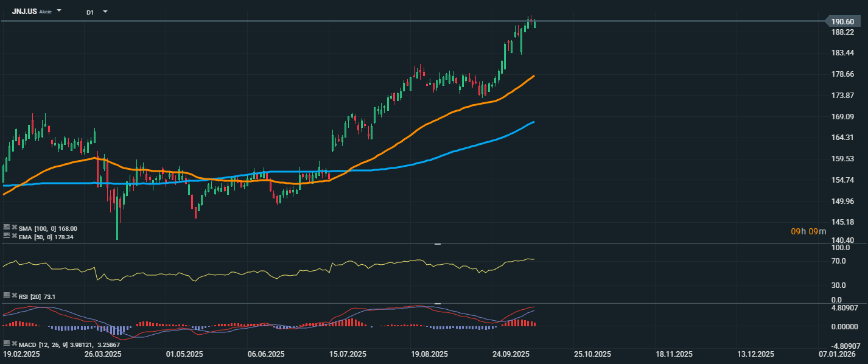Click the 24.09.2025 date axis label

[511, 354]
